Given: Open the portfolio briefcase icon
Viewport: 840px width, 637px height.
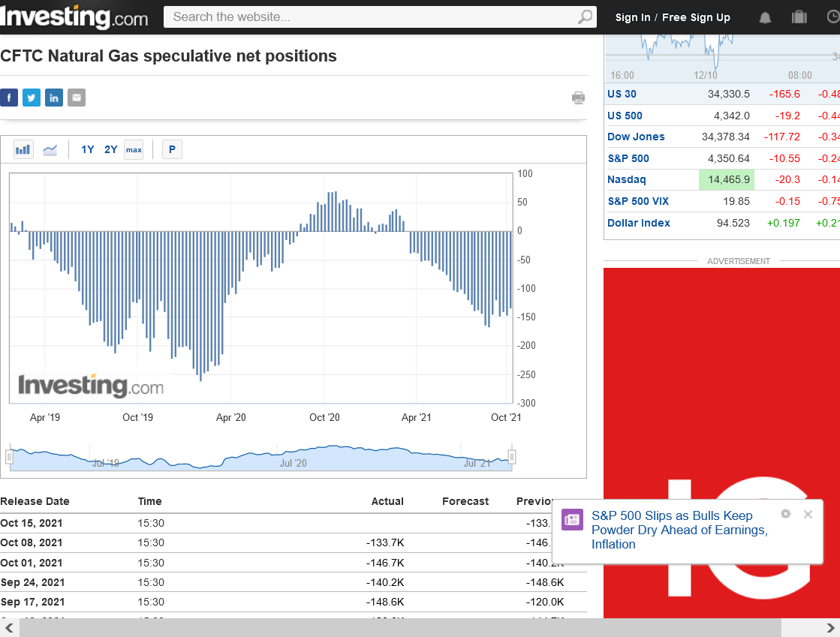Looking at the screenshot, I should [799, 17].
